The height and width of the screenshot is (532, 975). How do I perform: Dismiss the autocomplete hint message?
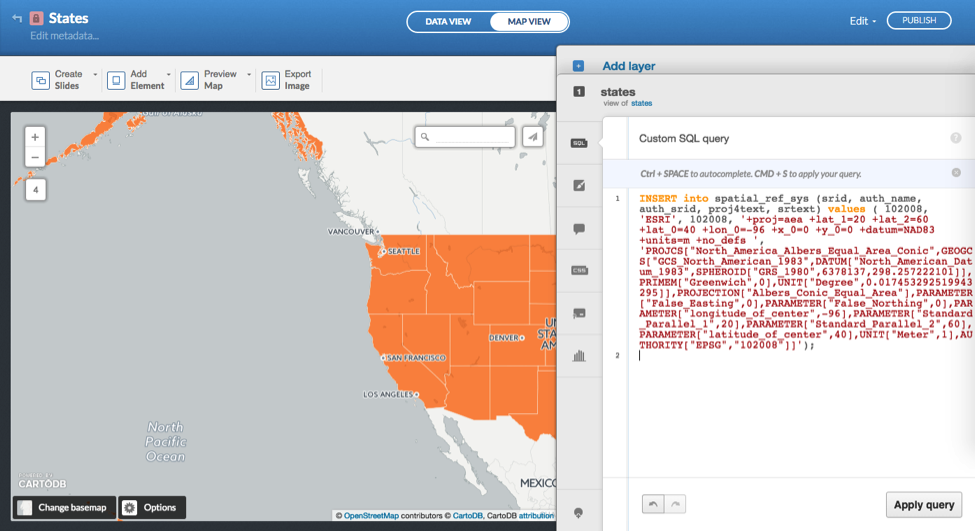coord(956,173)
